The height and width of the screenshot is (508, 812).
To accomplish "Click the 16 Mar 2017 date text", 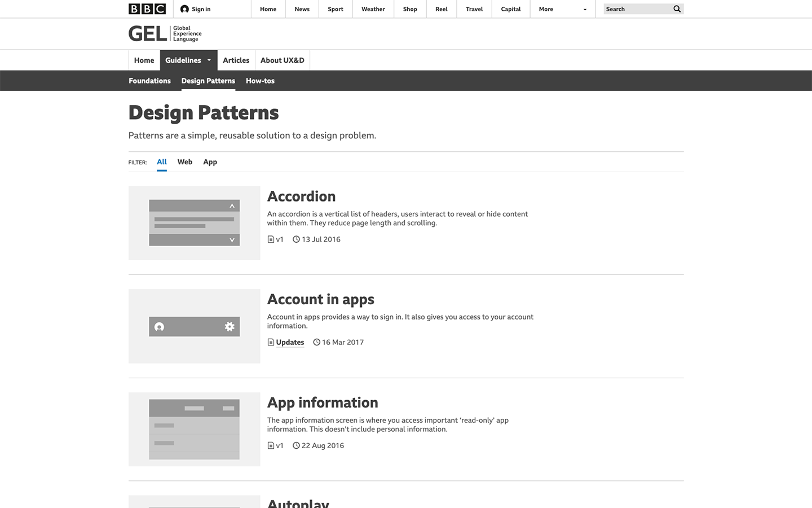I will (x=343, y=342).
